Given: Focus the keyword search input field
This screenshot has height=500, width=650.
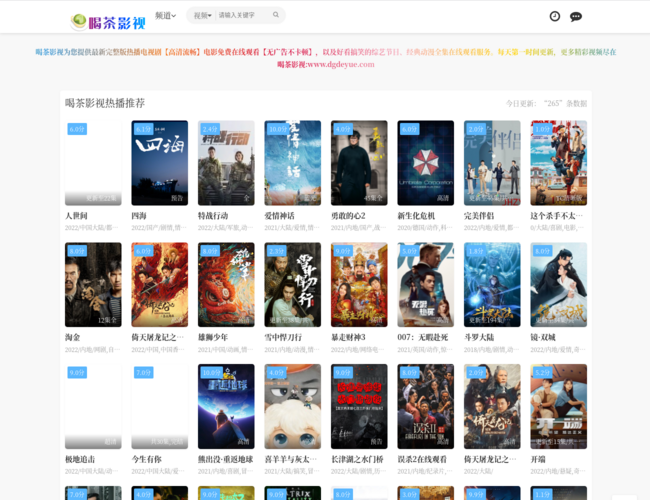Looking at the screenshot, I should coord(243,15).
